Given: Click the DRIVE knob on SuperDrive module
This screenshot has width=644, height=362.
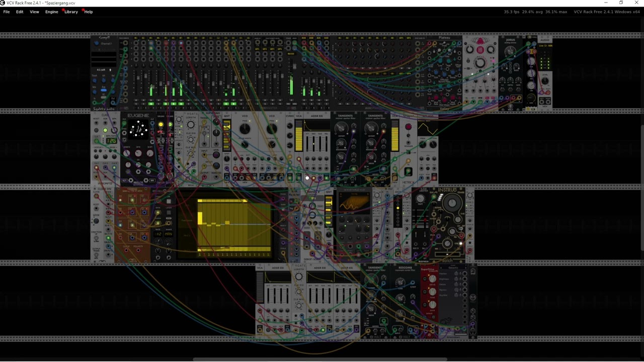Looking at the screenshot, I should pos(432,278).
